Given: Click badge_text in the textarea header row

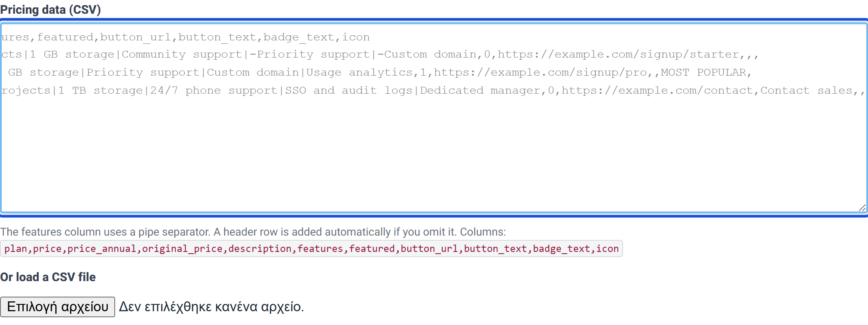Looking at the screenshot, I should point(299,37).
